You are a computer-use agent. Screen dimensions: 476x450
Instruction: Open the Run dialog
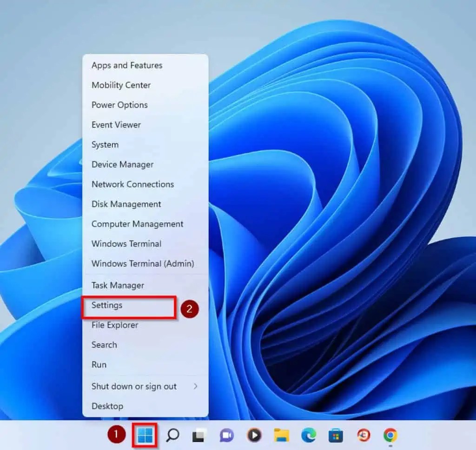coord(99,364)
